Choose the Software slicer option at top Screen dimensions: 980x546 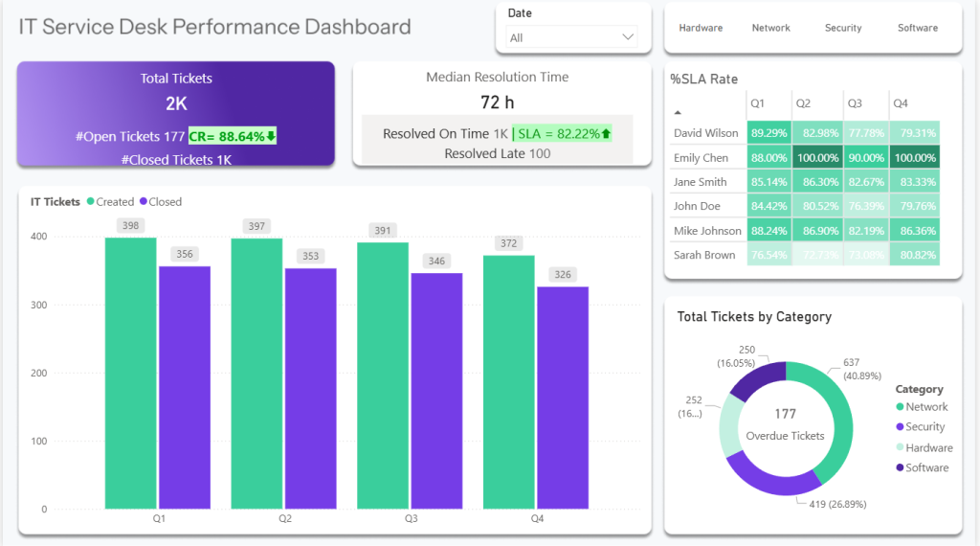pos(917,28)
